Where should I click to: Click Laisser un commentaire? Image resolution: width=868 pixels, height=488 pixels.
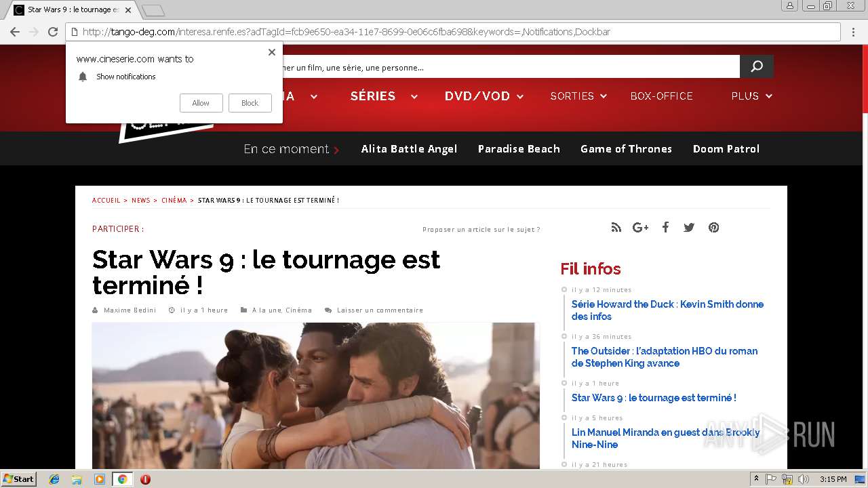click(380, 310)
